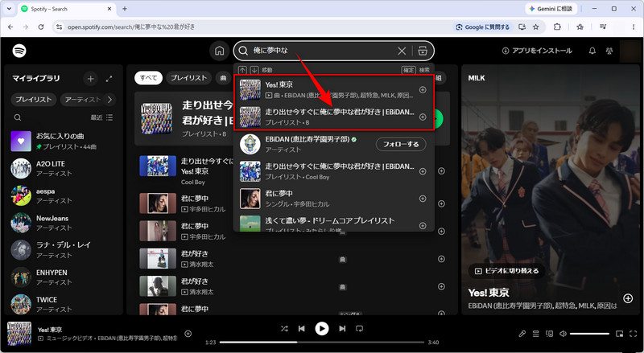Show more library filter chips arrow
644x353 pixels.
point(109,100)
